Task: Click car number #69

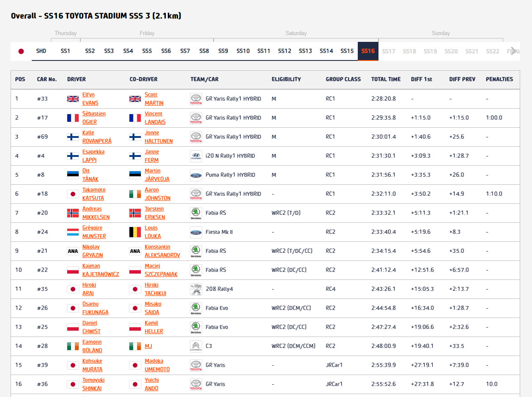Action: click(42, 137)
